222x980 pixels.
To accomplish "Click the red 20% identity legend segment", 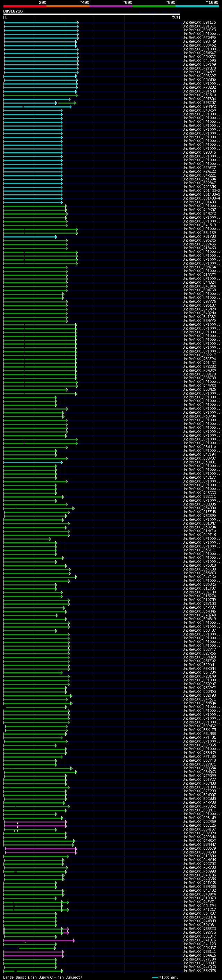I will coord(25,7).
